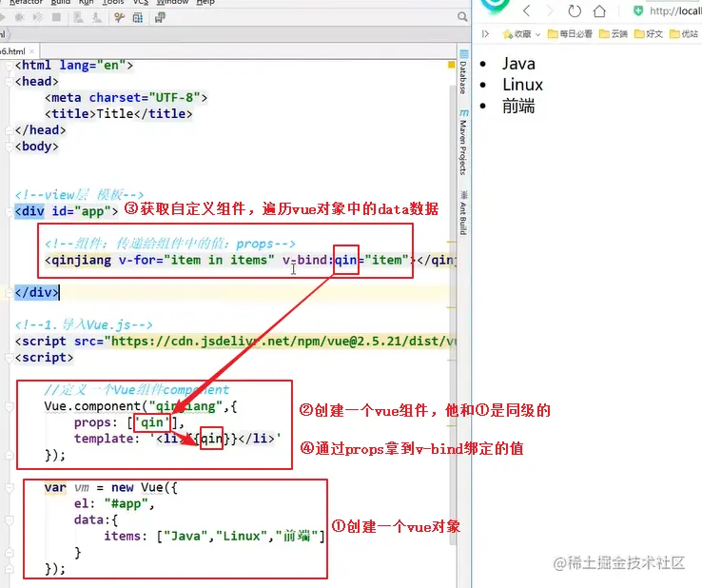
Task: Click the el: "#app" code line
Action: pyautogui.click(x=114, y=504)
